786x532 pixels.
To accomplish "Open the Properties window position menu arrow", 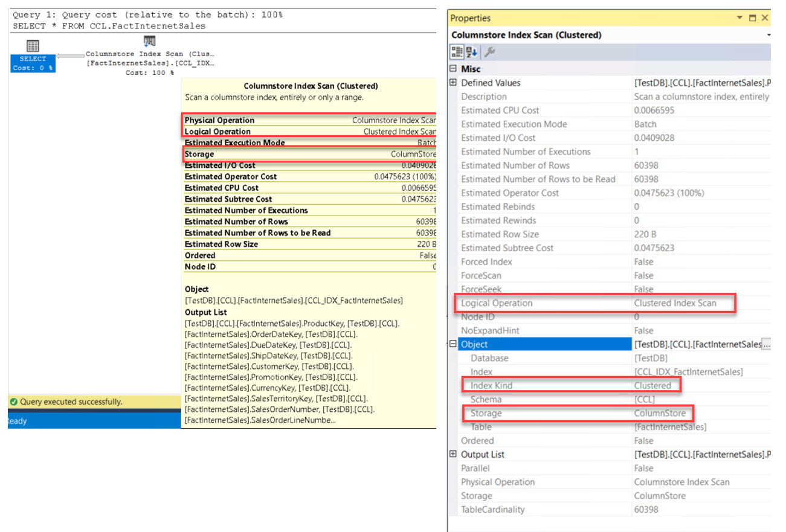I will pos(739,18).
